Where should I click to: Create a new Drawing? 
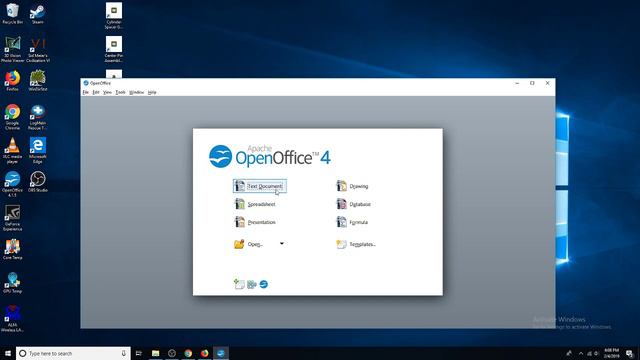(x=352, y=186)
